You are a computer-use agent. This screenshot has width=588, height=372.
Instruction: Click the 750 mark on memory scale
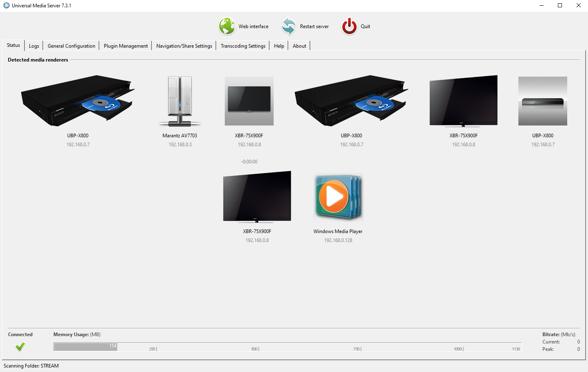click(357, 349)
